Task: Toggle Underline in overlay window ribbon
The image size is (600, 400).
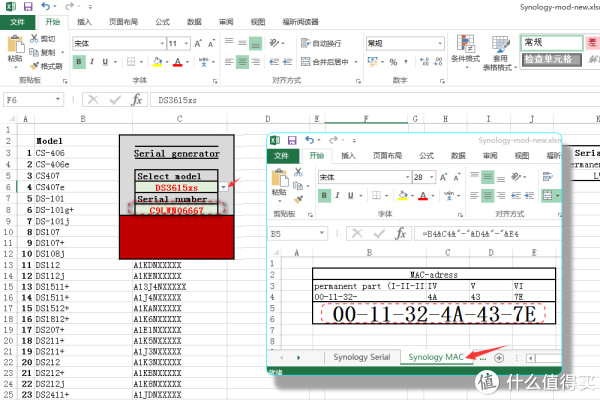Action: (x=351, y=196)
